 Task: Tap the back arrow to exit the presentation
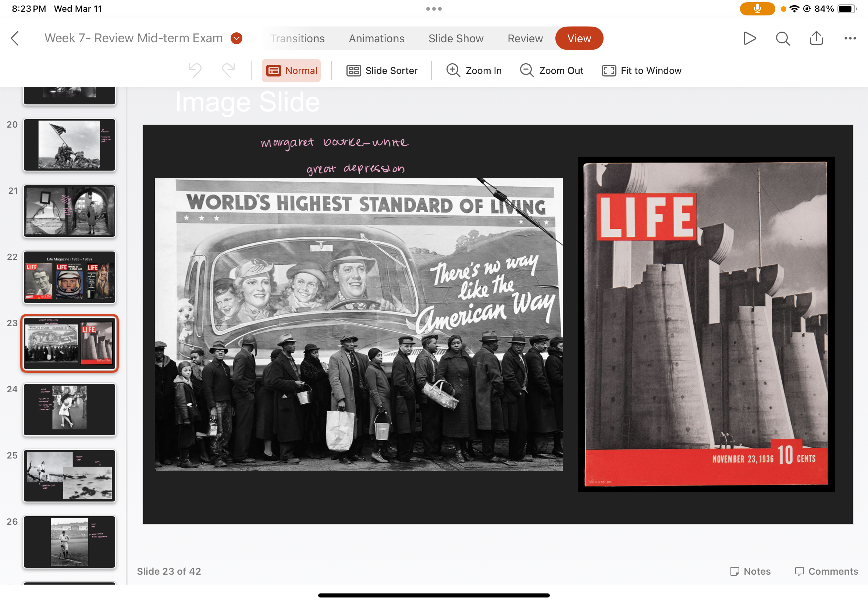tap(15, 38)
